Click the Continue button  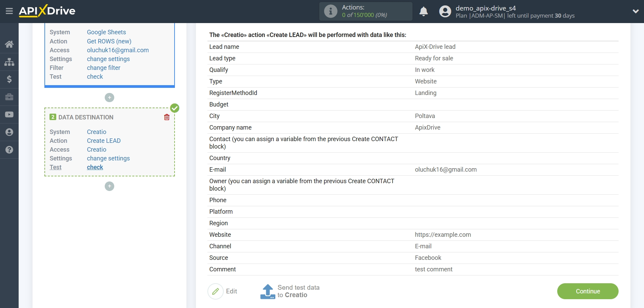pyautogui.click(x=587, y=291)
